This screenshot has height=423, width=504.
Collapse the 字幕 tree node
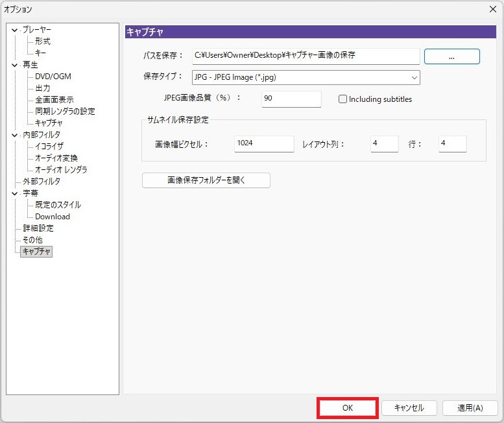coord(15,193)
